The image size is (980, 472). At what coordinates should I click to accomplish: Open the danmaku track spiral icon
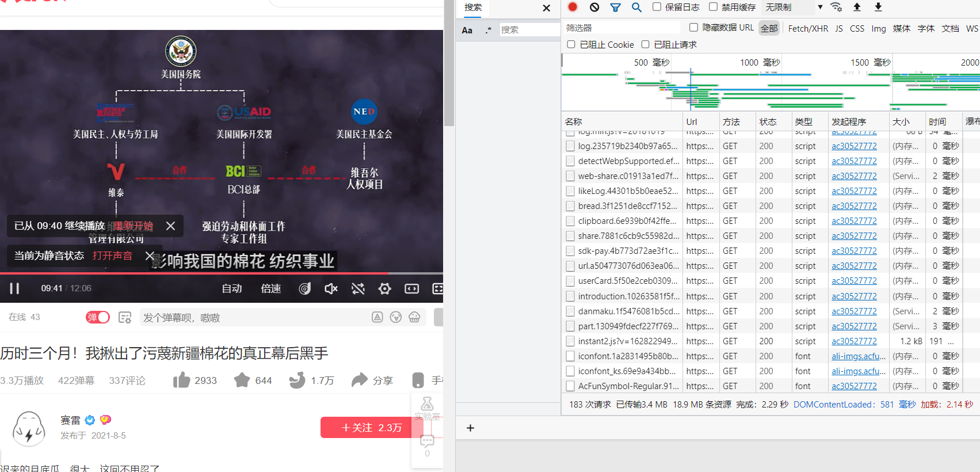pyautogui.click(x=304, y=288)
